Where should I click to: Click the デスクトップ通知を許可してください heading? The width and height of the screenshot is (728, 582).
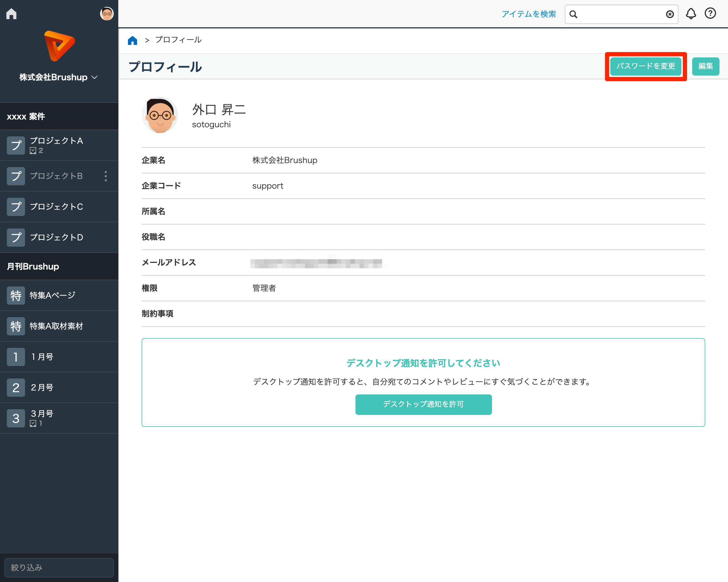pyautogui.click(x=423, y=363)
